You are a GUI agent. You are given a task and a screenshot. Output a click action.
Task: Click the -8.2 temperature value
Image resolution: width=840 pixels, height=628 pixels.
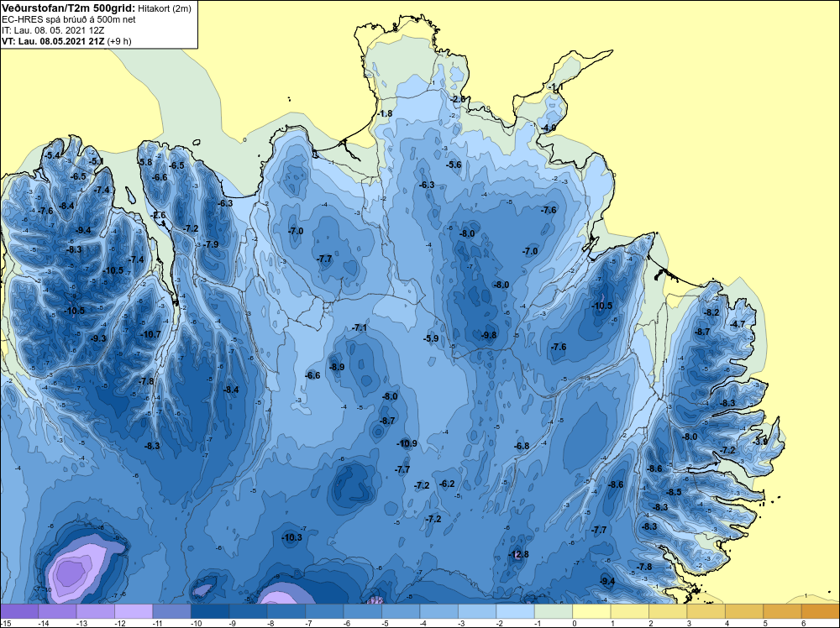(711, 312)
